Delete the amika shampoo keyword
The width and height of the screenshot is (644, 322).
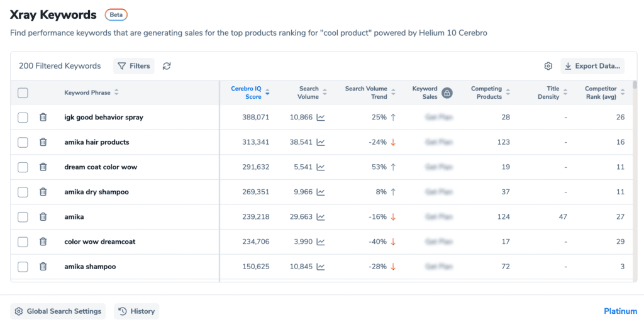(43, 267)
